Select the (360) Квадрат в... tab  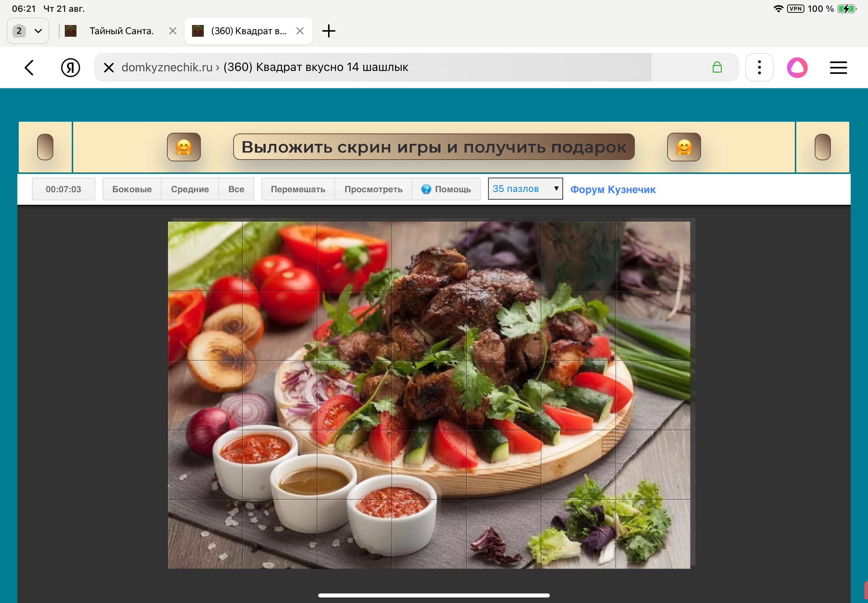[248, 31]
